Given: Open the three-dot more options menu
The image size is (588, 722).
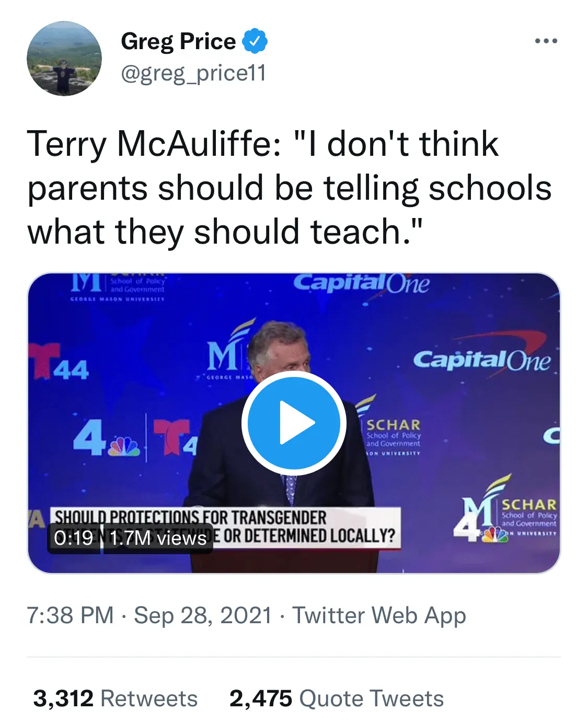Looking at the screenshot, I should tap(546, 41).
